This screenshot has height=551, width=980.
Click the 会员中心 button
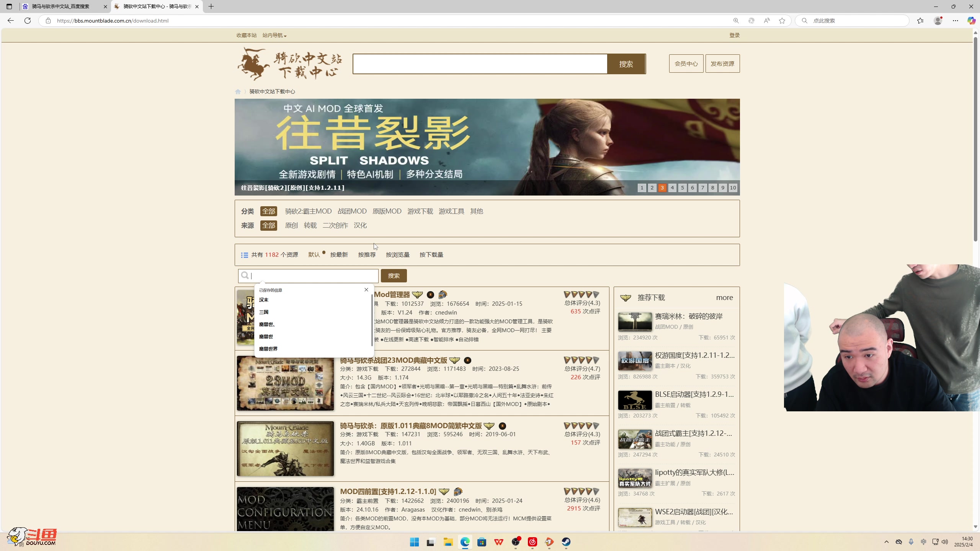tap(686, 64)
